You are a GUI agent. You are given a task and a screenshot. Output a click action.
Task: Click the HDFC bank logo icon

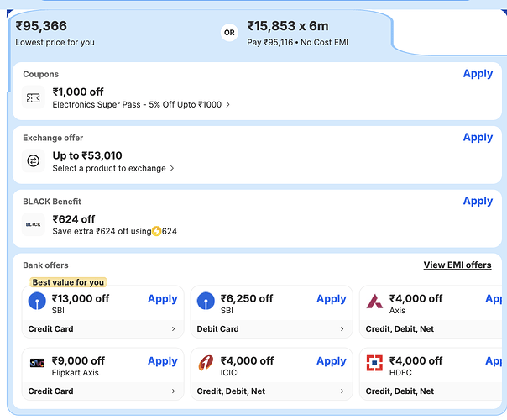tap(374, 364)
